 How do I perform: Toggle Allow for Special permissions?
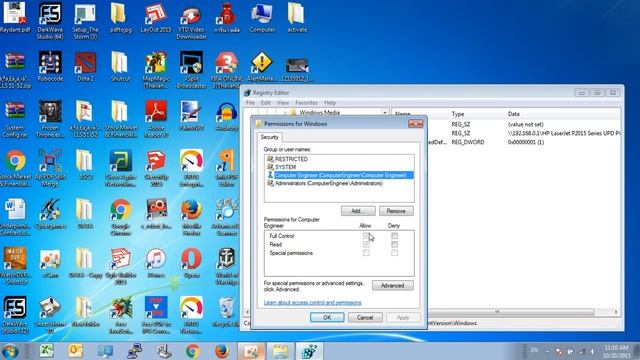tap(366, 253)
